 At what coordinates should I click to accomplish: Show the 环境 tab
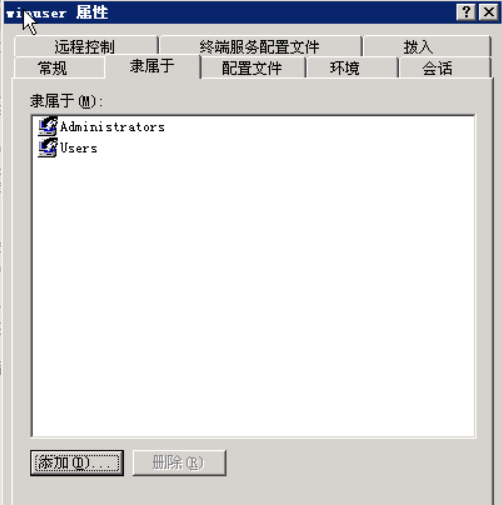point(345,68)
